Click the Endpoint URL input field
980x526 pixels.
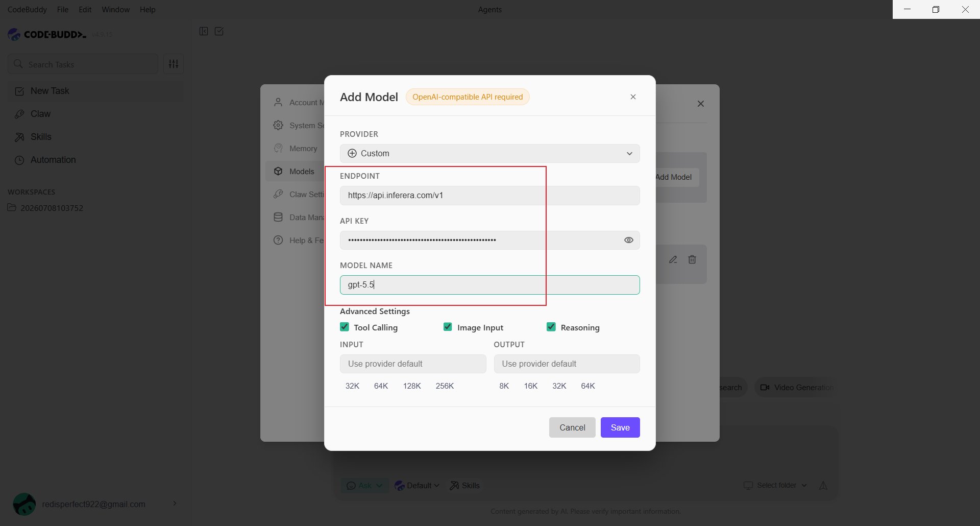pyautogui.click(x=489, y=195)
